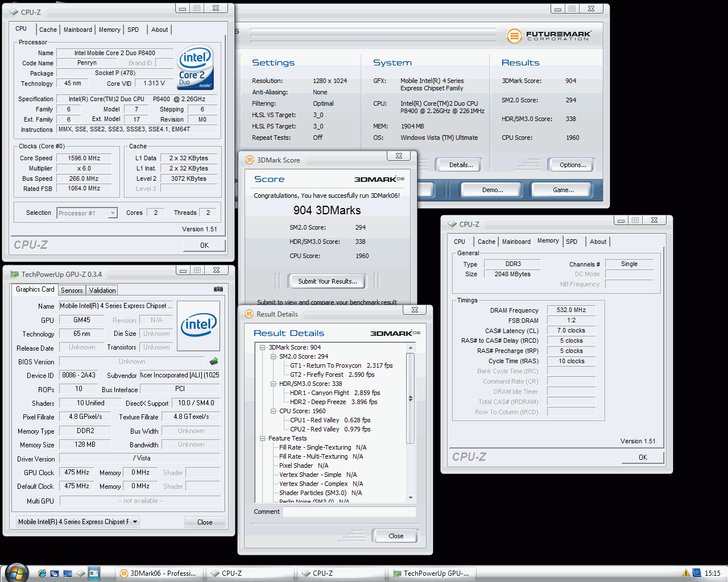Launch Internet Explorer from quick launch
This screenshot has height=582, width=728.
point(42,573)
